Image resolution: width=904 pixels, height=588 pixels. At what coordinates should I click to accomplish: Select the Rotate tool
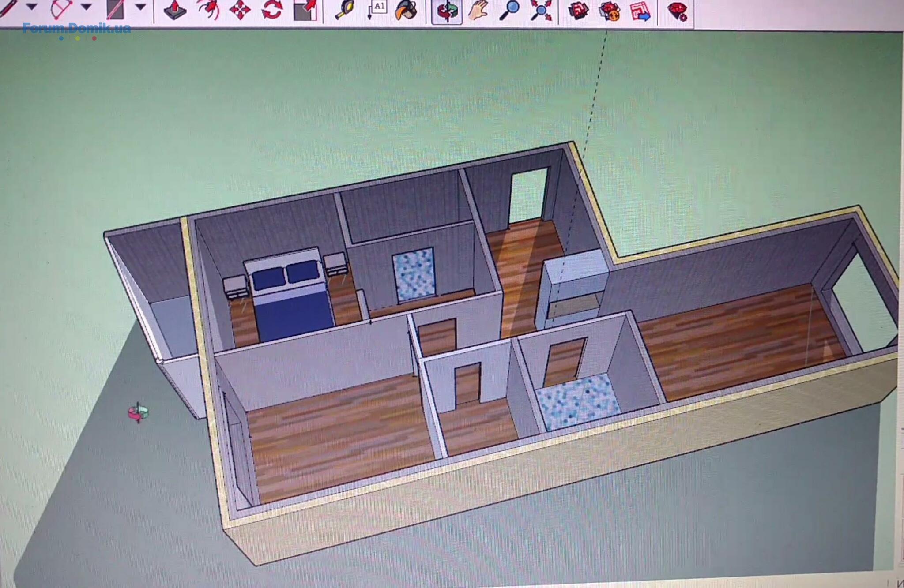click(x=272, y=10)
